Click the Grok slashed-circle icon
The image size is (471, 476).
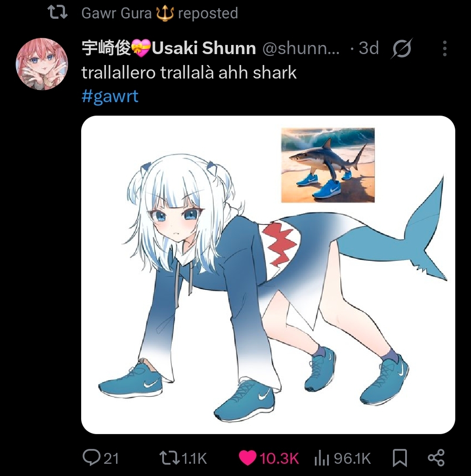click(402, 48)
